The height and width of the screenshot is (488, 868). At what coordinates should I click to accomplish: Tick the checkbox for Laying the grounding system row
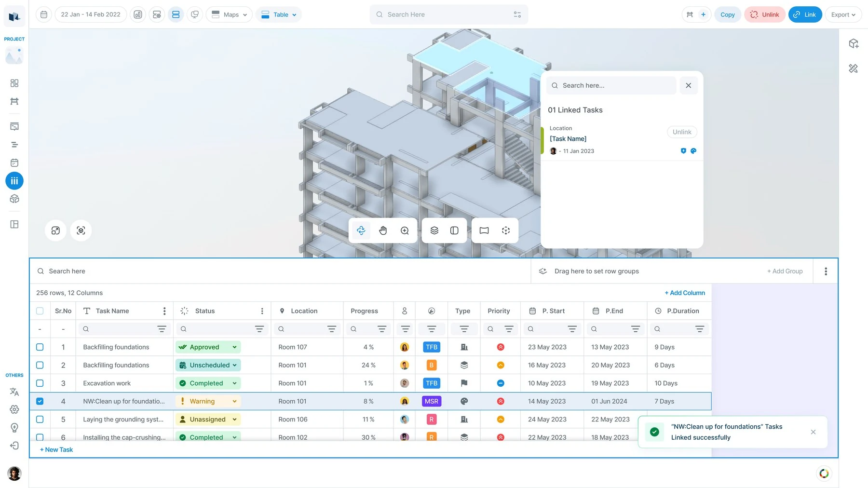(40, 420)
